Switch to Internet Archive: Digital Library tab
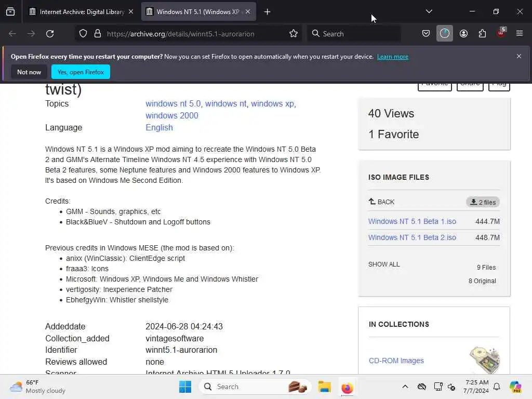Viewport: 532px width, 399px height. (x=82, y=12)
